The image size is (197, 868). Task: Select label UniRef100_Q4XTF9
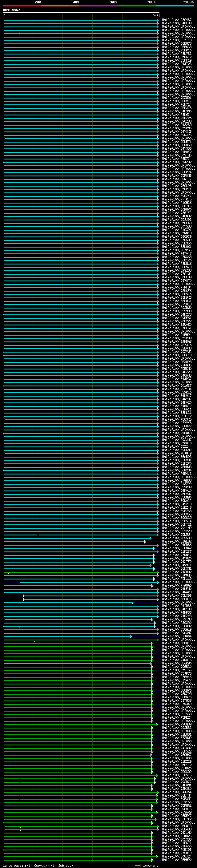(x=177, y=562)
